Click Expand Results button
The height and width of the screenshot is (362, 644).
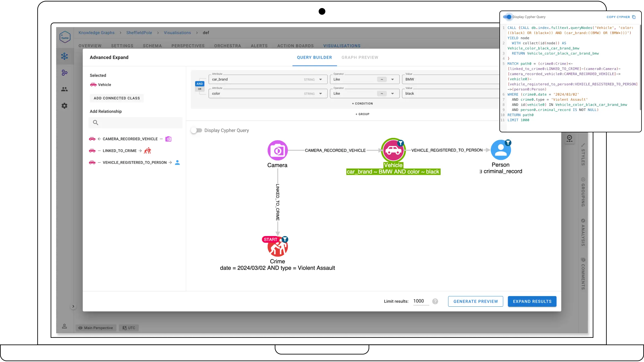532,301
